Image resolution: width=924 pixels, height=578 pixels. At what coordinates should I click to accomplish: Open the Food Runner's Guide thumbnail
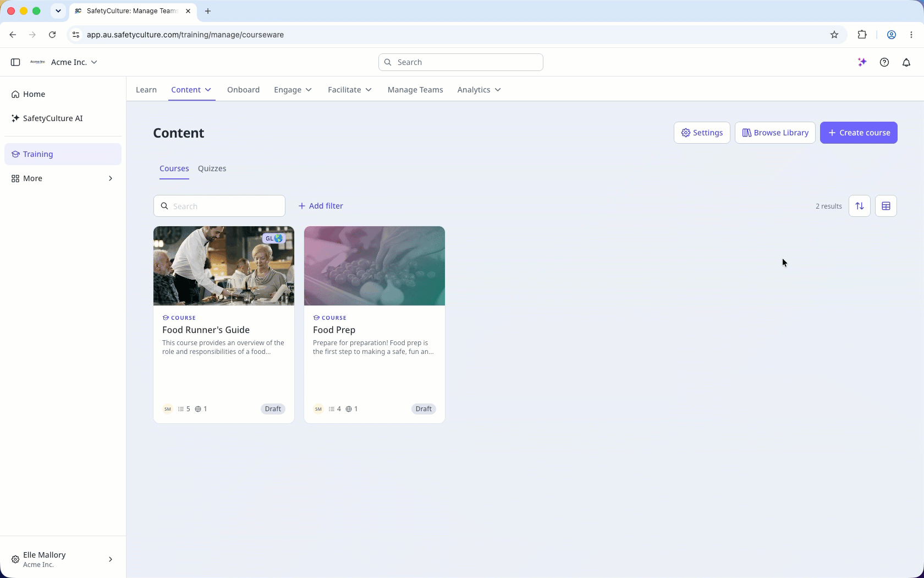point(224,266)
